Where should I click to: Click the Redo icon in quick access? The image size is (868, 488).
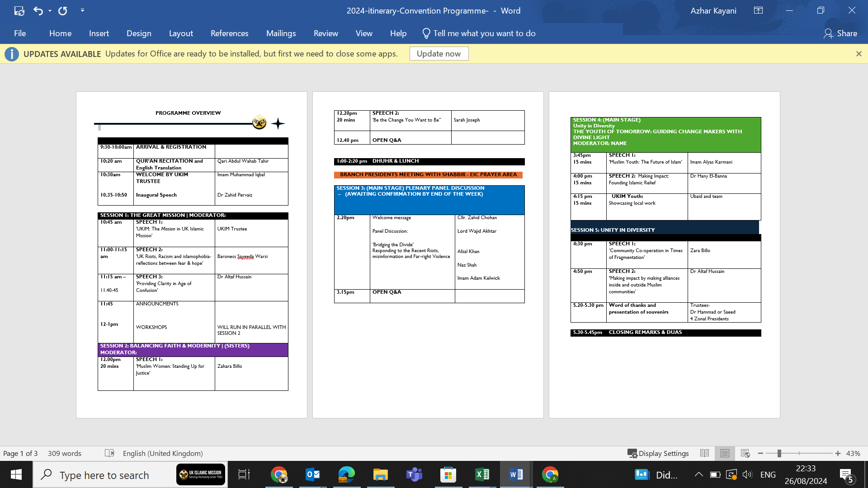pyautogui.click(x=63, y=10)
